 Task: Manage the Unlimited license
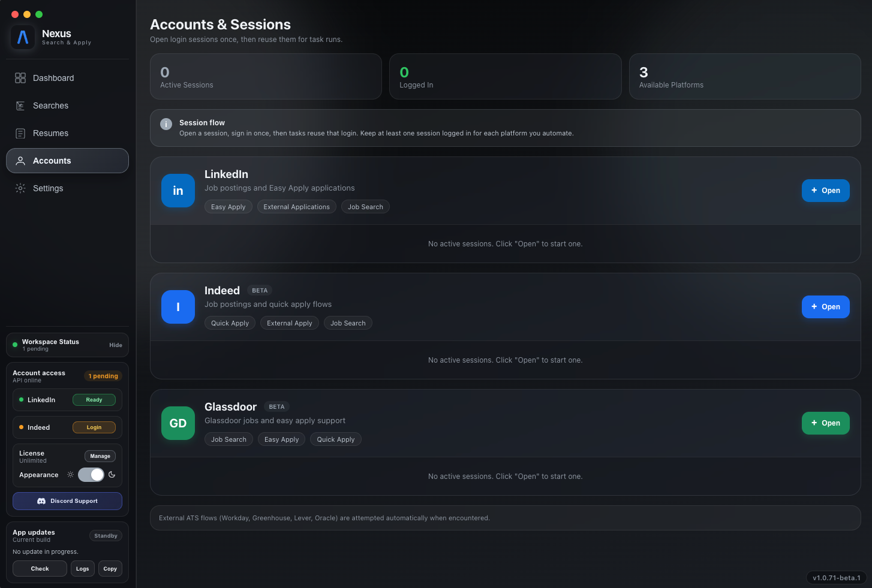[x=100, y=456]
